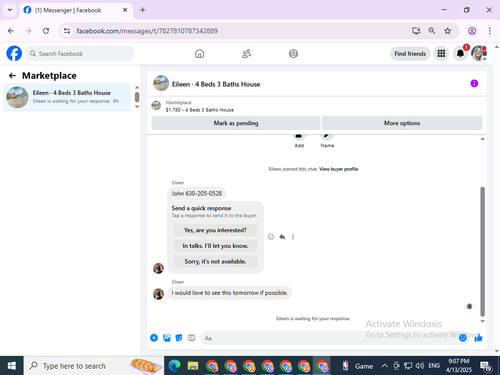
Task: Attach a photo with the image icon
Action: point(167,338)
